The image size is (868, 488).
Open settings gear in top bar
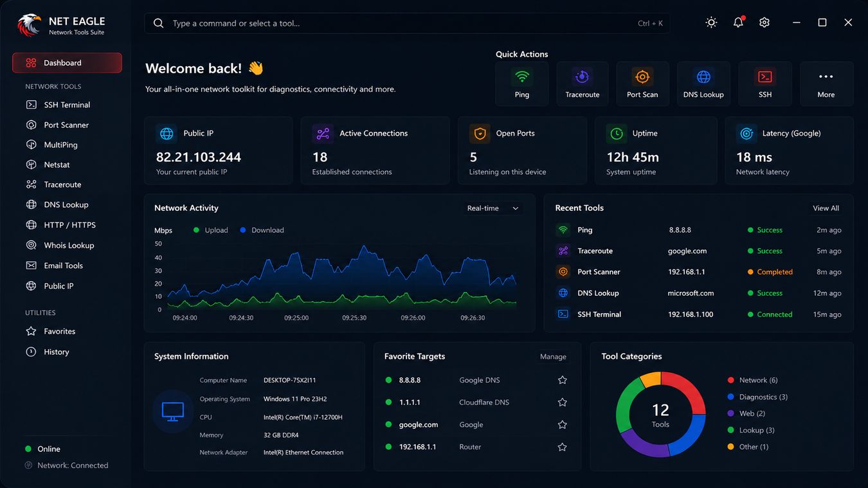764,23
